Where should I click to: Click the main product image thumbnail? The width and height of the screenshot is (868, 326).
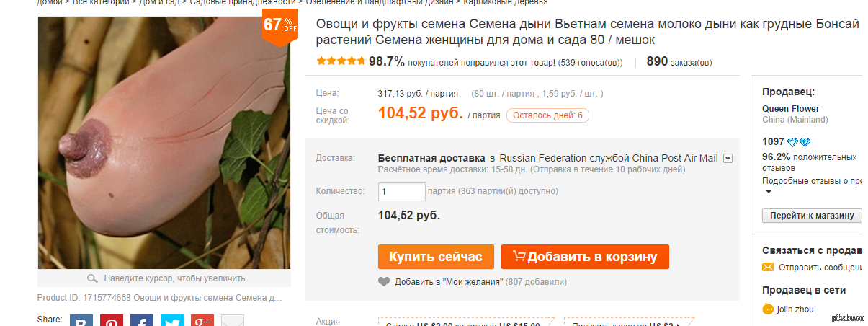click(164, 142)
